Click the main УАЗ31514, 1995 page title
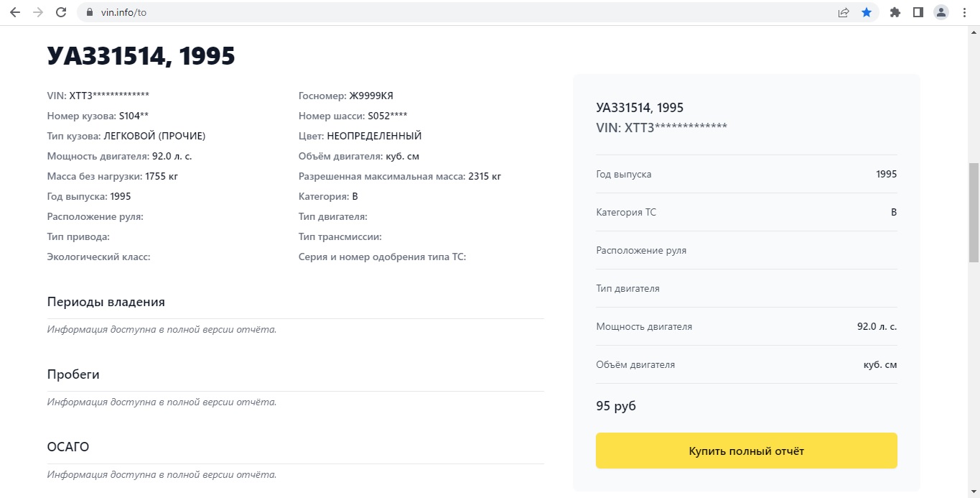The image size is (980, 498). click(x=141, y=56)
